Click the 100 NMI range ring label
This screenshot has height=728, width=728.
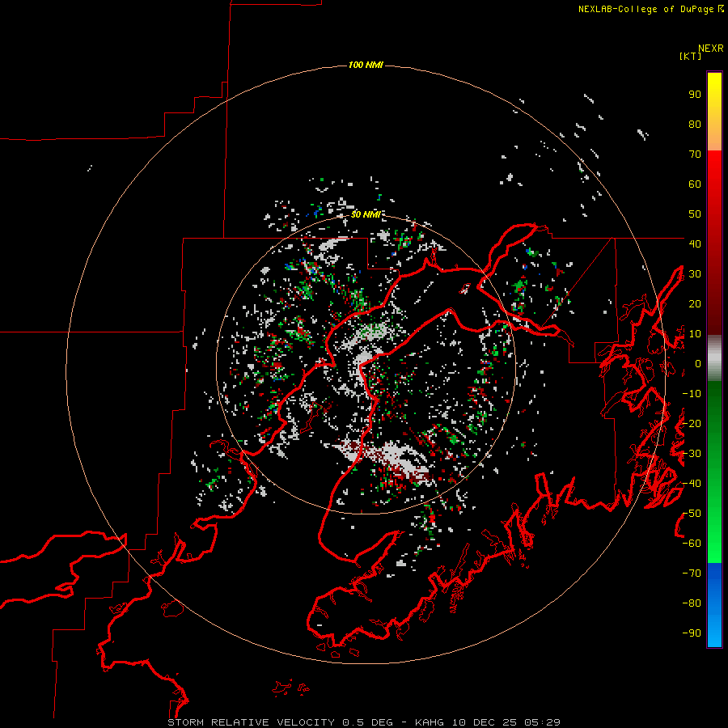tap(366, 65)
